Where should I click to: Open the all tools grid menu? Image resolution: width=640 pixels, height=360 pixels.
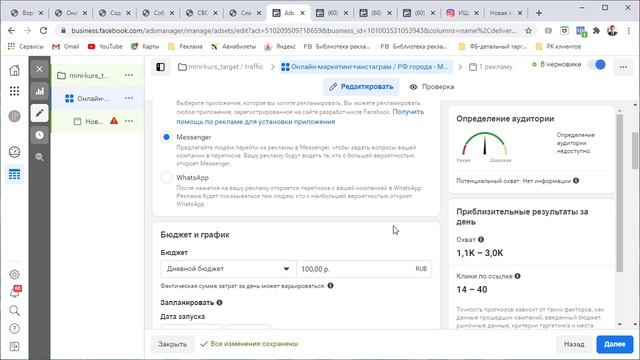[x=14, y=91]
